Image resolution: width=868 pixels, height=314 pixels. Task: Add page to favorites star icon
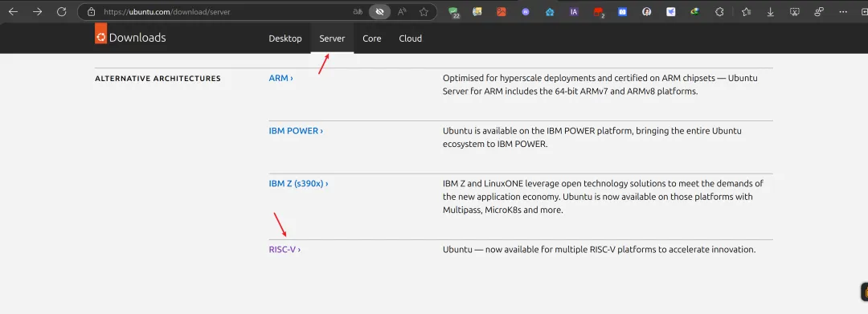pyautogui.click(x=424, y=11)
